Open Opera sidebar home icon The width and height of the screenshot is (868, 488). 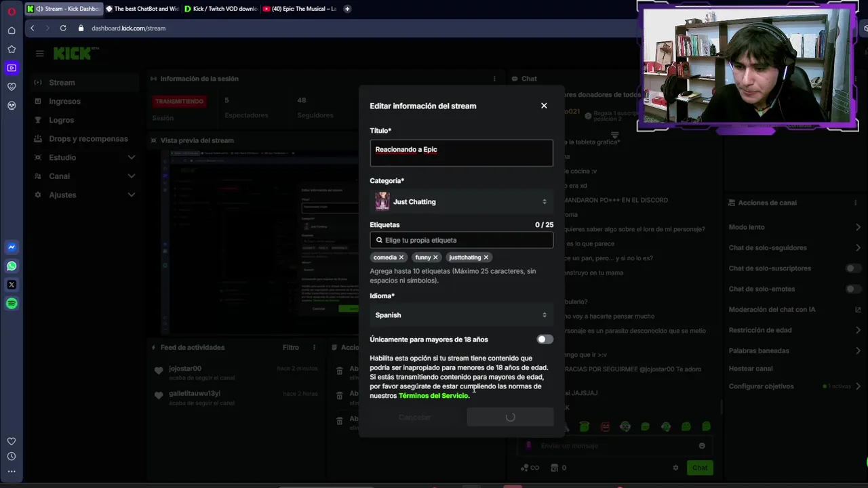pos(12,30)
